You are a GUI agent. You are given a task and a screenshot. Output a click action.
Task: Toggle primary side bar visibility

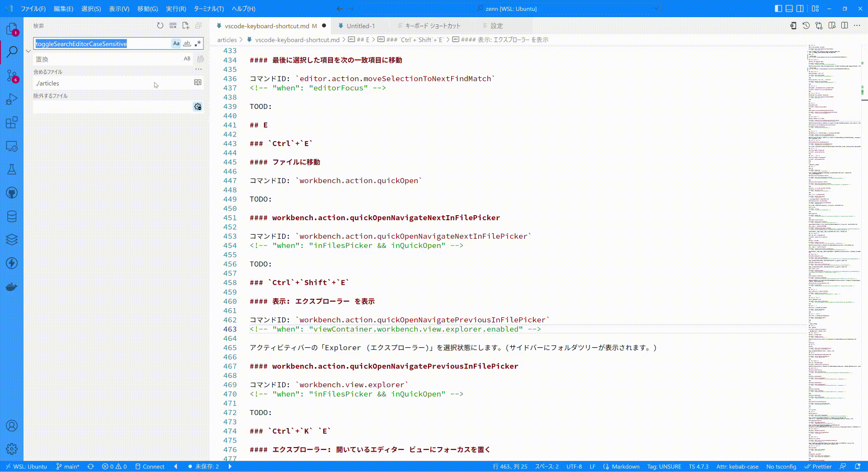pyautogui.click(x=778, y=9)
